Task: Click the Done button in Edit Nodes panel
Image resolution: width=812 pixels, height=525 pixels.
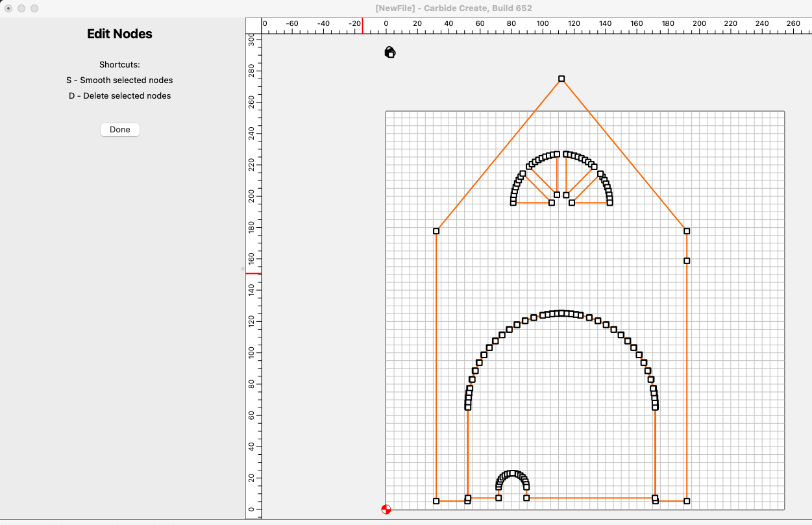Action: [120, 130]
